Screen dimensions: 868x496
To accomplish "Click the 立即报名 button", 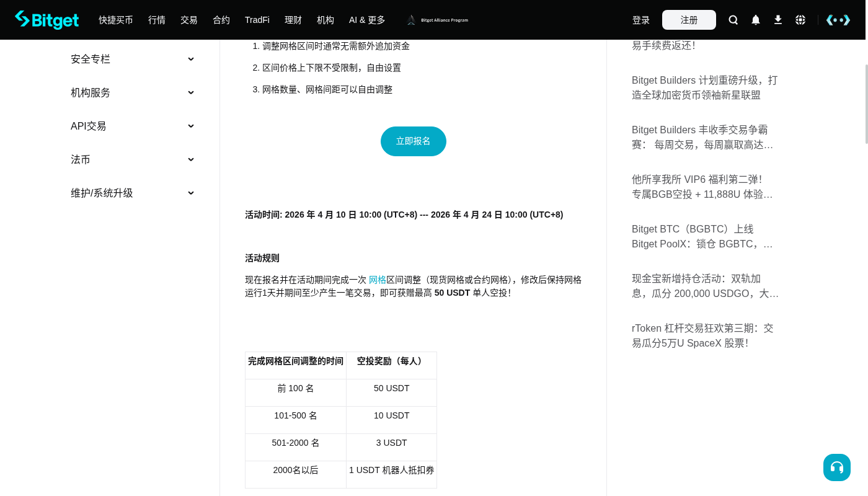I will 414,141.
